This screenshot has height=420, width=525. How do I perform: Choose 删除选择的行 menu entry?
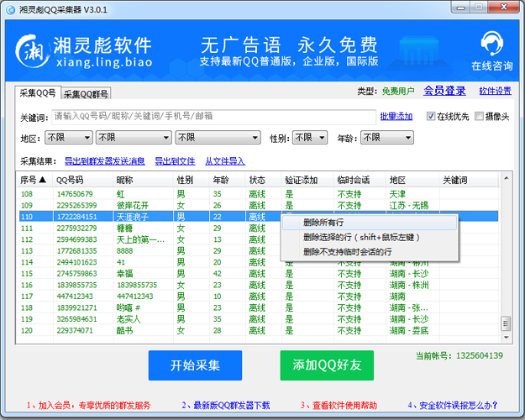click(x=370, y=237)
